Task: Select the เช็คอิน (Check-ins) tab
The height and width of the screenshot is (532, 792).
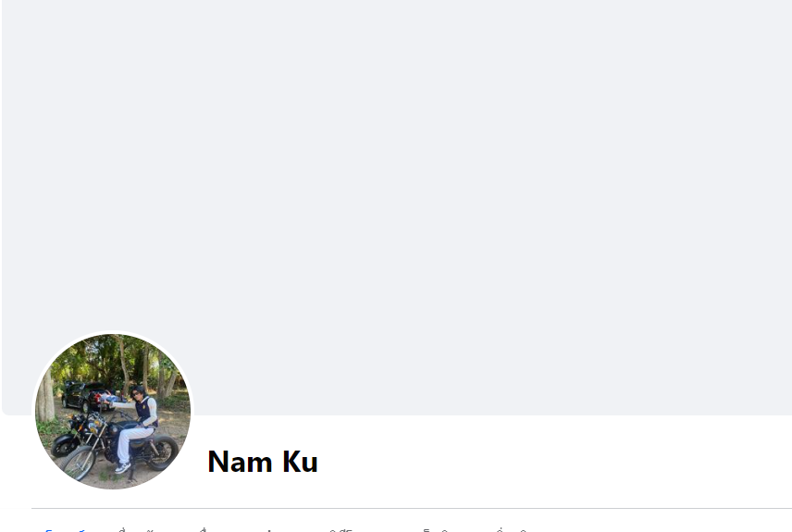Action: [437, 530]
